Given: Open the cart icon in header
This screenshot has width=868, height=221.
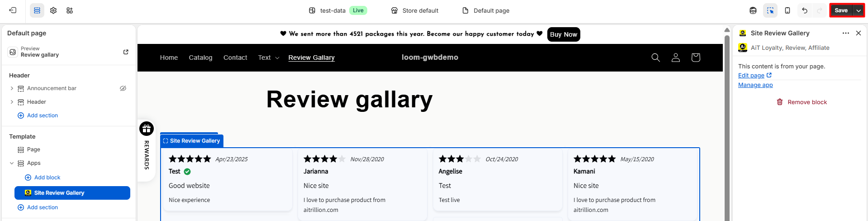Looking at the screenshot, I should [696, 58].
